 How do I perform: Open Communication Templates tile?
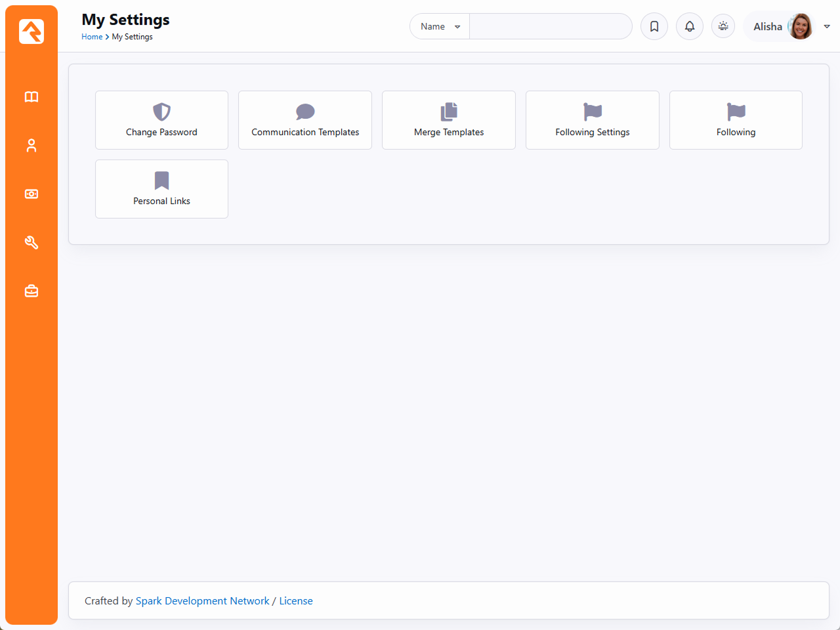305,120
